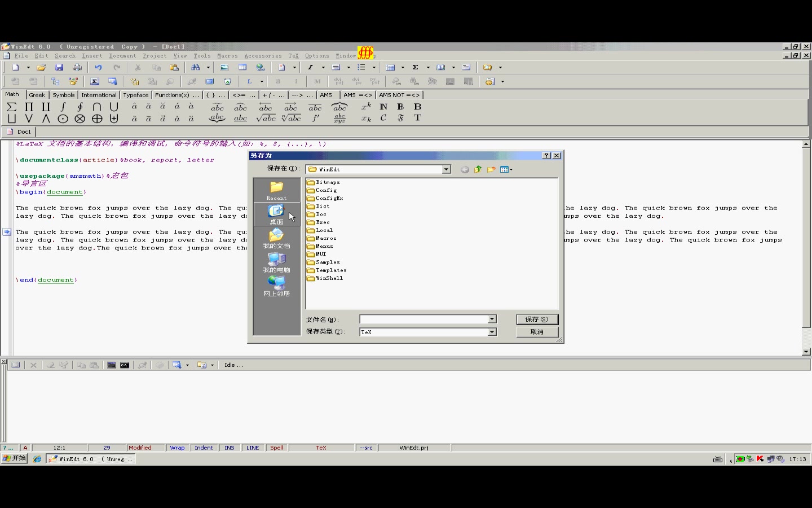Open dropdown next to yellow folder icon
812x508 pixels.
click(500, 67)
